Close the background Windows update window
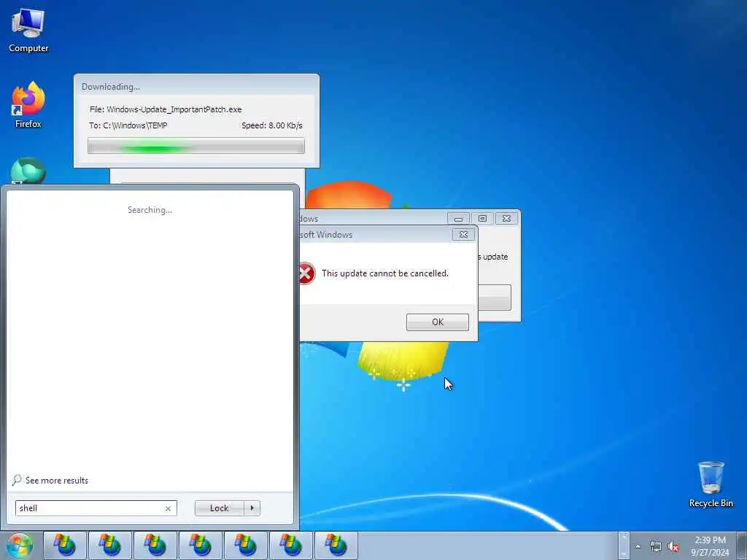Image resolution: width=747 pixels, height=560 pixels. 506,219
